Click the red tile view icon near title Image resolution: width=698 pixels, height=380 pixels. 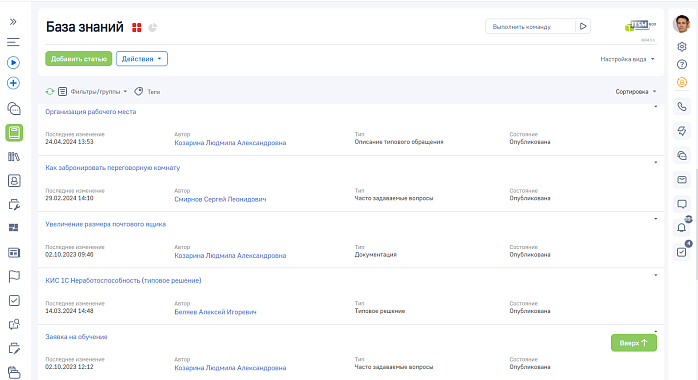pyautogui.click(x=137, y=28)
